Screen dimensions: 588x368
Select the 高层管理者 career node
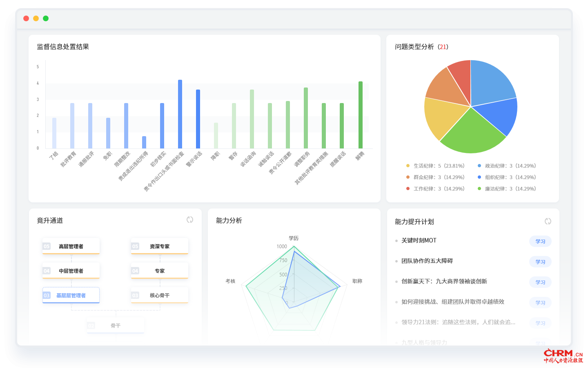click(71, 246)
